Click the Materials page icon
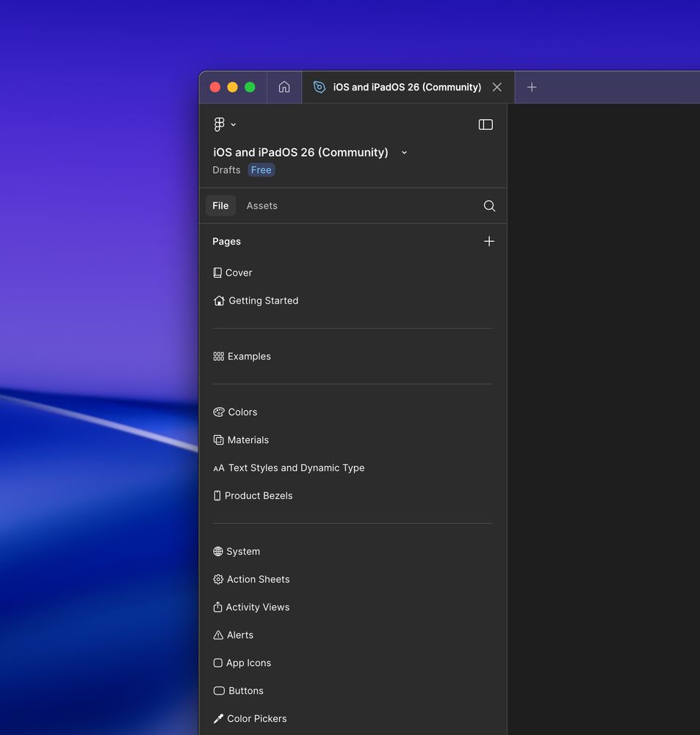This screenshot has height=735, width=700. pos(218,440)
